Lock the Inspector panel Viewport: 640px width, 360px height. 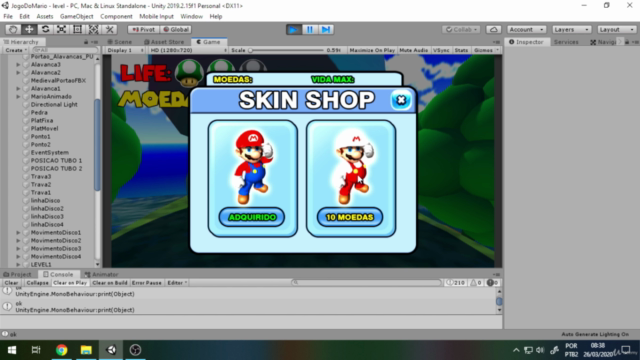(x=627, y=42)
